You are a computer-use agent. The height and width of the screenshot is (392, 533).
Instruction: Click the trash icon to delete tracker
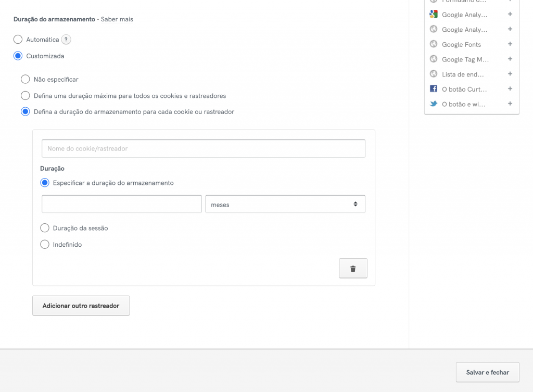353,269
